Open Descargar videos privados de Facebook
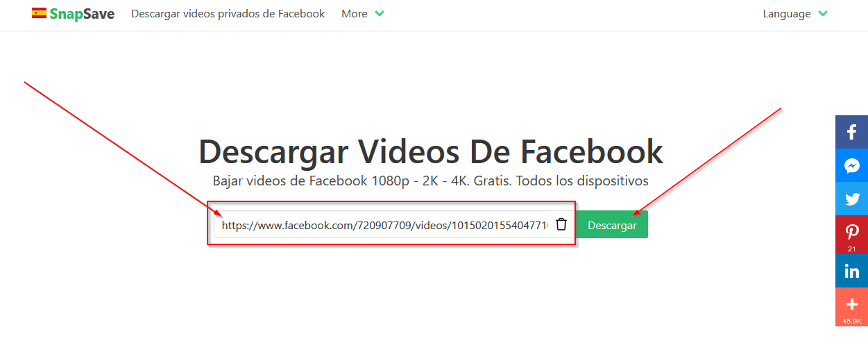868x359 pixels. coord(228,14)
